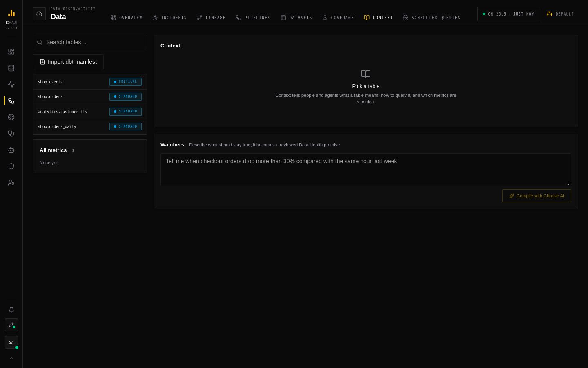Click the CH/UI bar-chart logo
The height and width of the screenshot is (368, 588).
[x=11, y=13]
